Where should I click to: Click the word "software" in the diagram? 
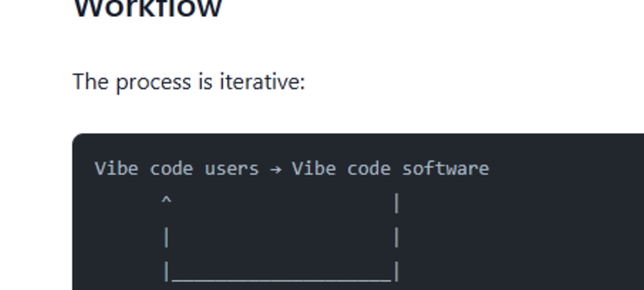coord(446,169)
